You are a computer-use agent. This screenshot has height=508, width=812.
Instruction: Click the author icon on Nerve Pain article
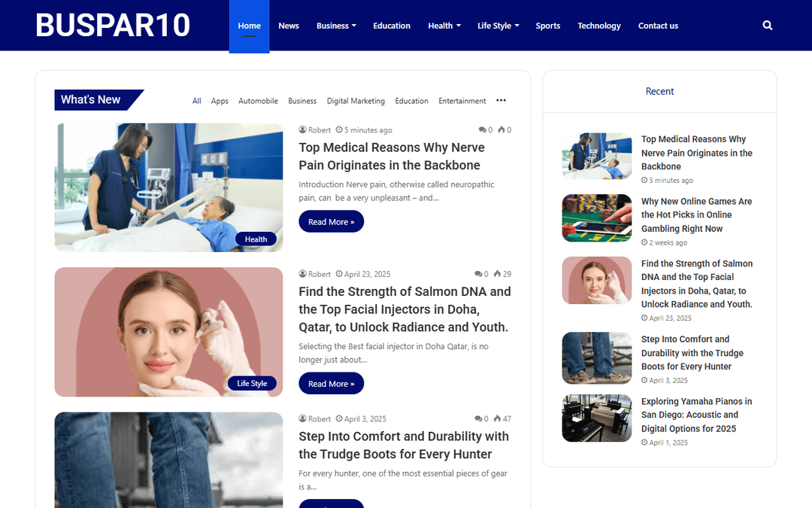click(302, 130)
